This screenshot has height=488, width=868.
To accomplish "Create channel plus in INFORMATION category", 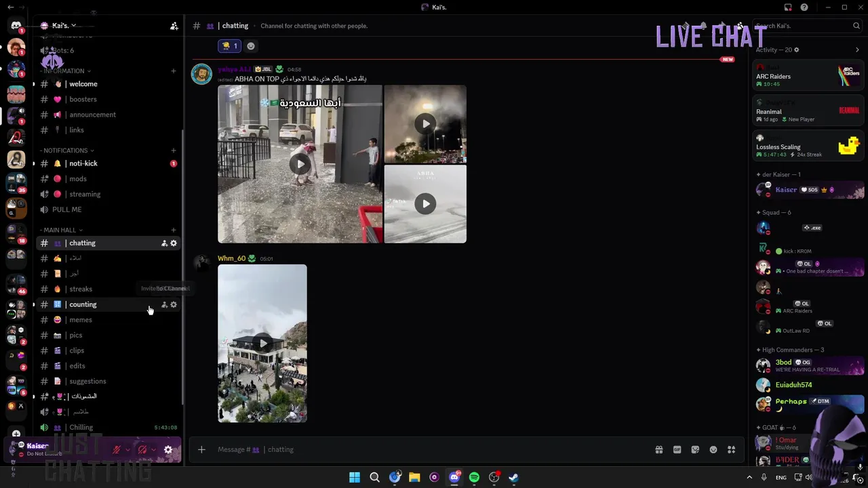I will tap(174, 71).
